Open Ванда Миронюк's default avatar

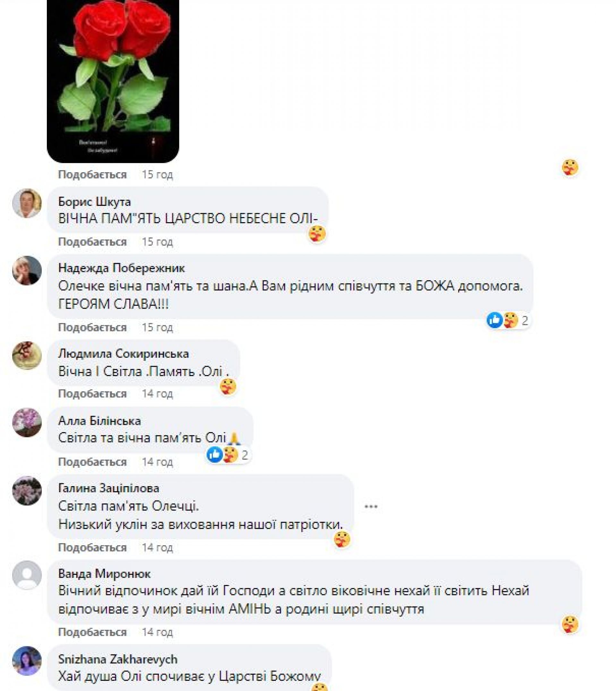(x=27, y=575)
